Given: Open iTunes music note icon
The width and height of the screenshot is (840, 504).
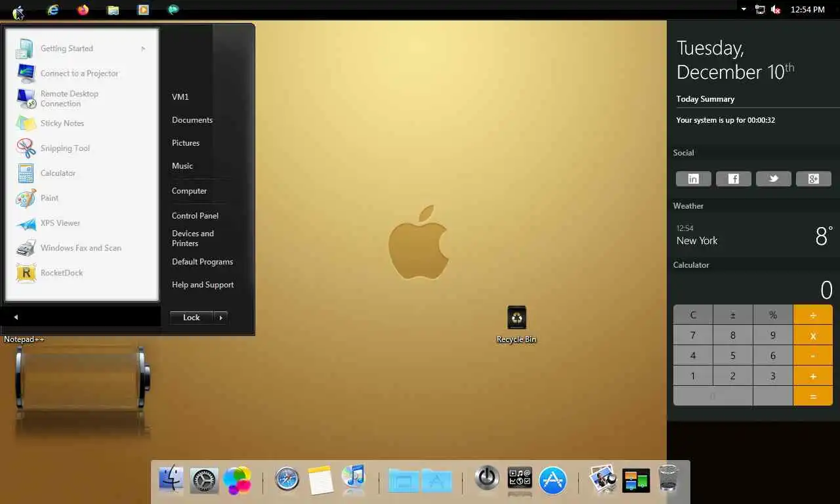Looking at the screenshot, I should point(353,478).
